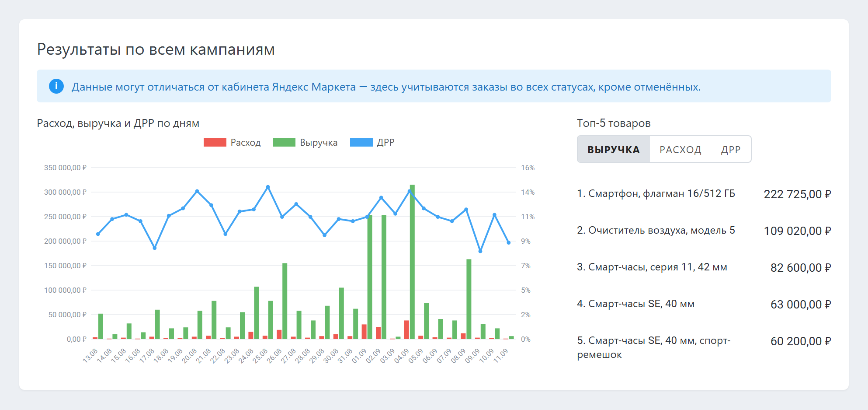Click the green revenue bar for 08.09
The height and width of the screenshot is (410, 868).
469,299
